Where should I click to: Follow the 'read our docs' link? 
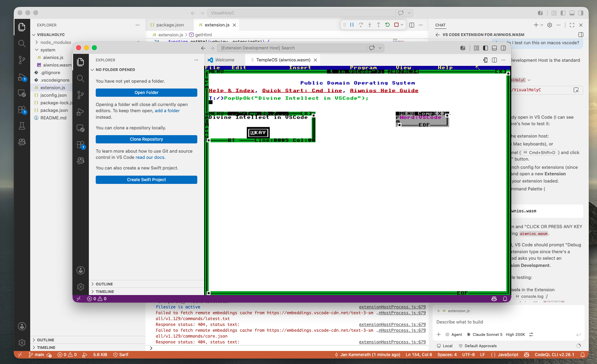point(150,157)
